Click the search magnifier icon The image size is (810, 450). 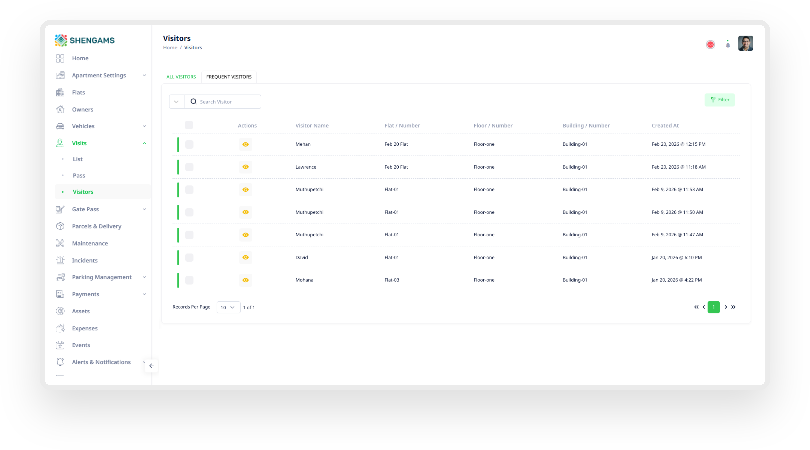click(x=193, y=101)
